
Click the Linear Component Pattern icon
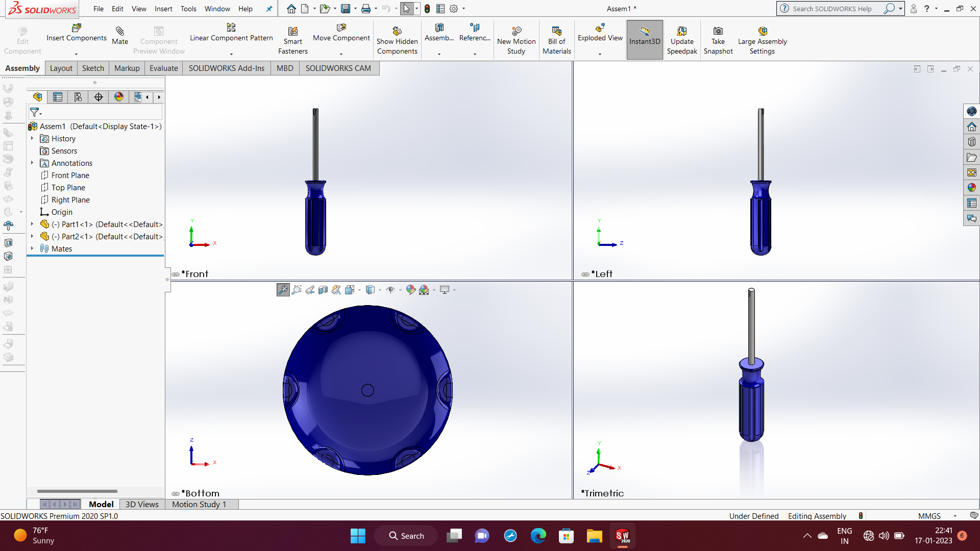231,28
